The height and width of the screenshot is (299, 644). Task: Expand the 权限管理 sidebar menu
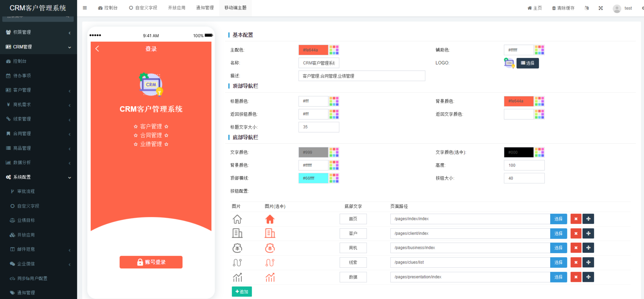coord(38,32)
